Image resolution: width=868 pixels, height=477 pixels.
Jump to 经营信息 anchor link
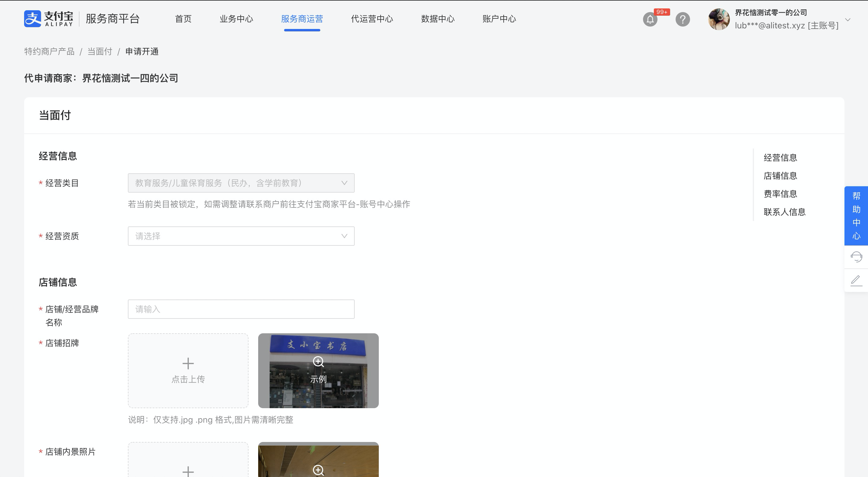[x=781, y=158]
